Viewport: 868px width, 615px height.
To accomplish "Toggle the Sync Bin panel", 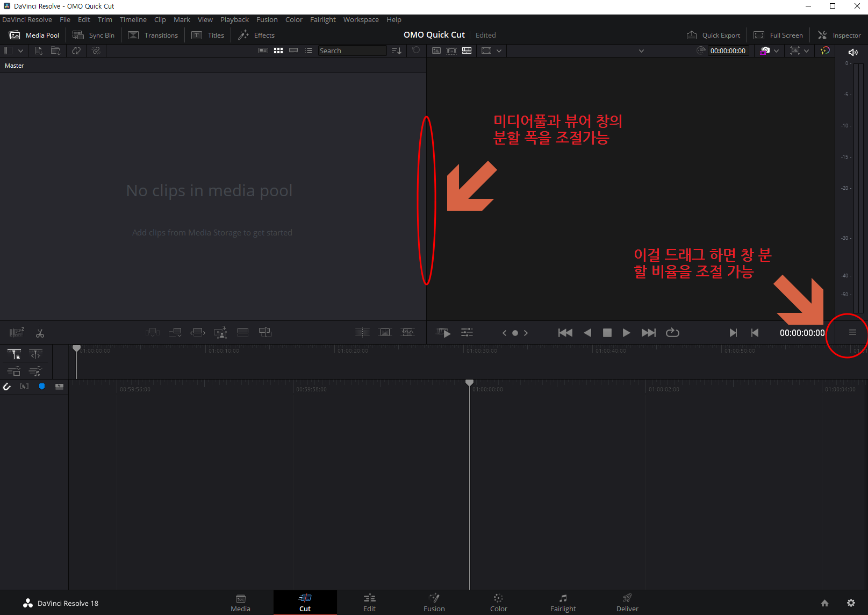I will click(x=94, y=35).
